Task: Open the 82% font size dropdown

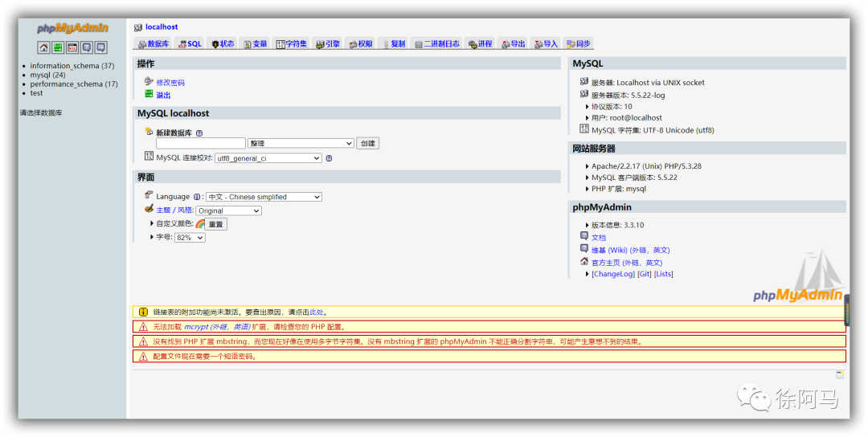Action: point(190,237)
